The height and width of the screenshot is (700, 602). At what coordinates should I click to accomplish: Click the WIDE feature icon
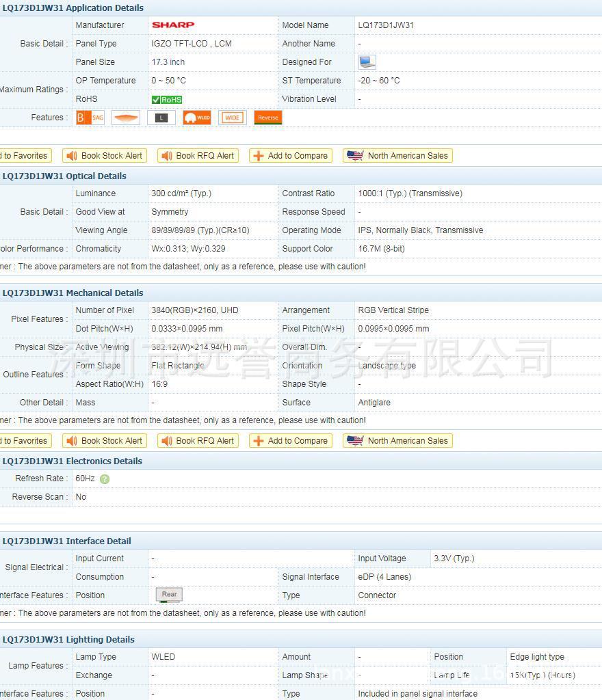232,118
